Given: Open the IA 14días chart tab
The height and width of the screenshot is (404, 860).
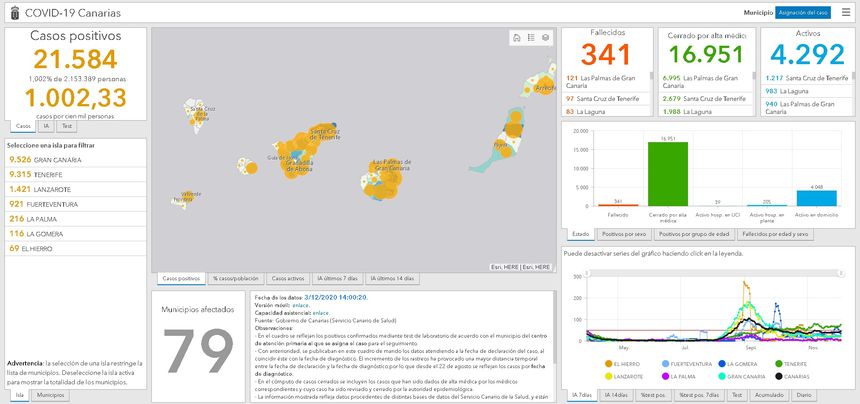Looking at the screenshot, I should (616, 396).
